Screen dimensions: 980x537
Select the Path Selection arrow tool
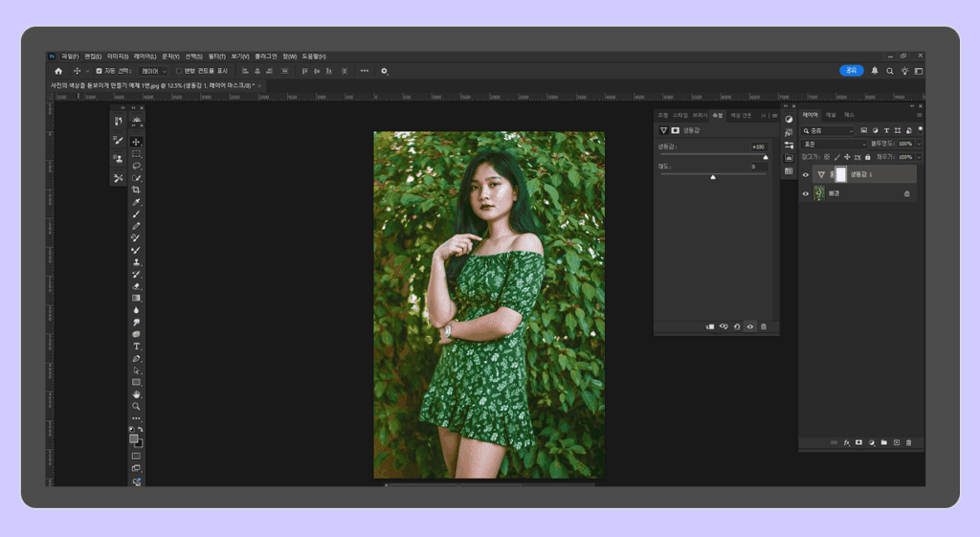tap(136, 370)
